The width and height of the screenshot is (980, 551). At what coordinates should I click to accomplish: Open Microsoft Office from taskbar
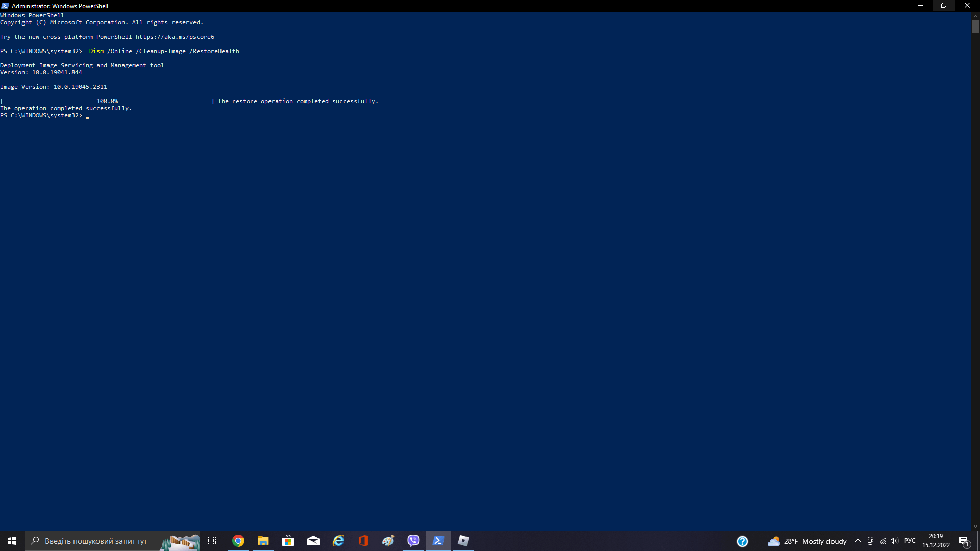coord(363,541)
